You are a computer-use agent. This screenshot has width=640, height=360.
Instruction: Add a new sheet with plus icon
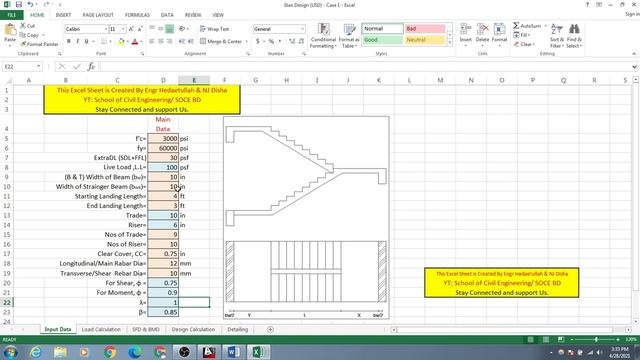[270, 329]
